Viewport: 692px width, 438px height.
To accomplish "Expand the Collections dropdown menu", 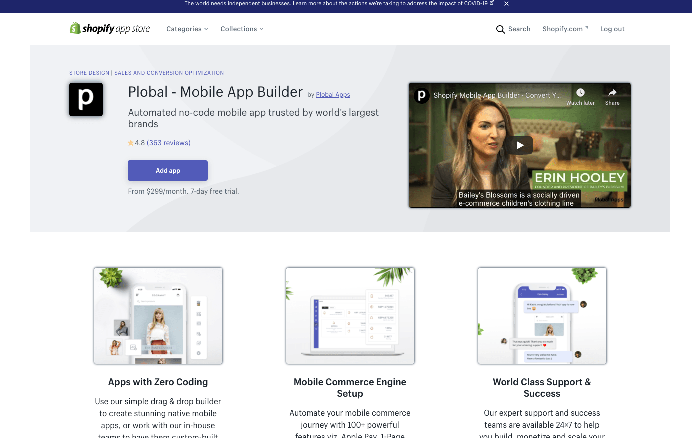I will pyautogui.click(x=242, y=29).
